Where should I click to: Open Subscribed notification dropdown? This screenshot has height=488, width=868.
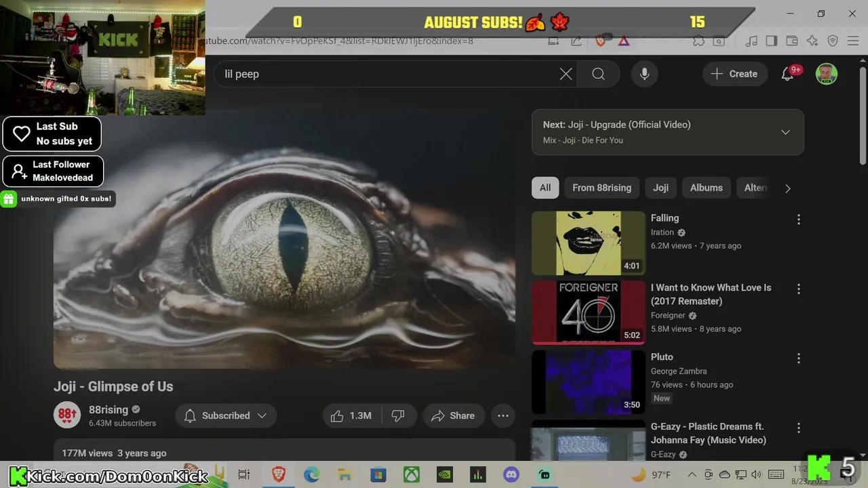226,415
